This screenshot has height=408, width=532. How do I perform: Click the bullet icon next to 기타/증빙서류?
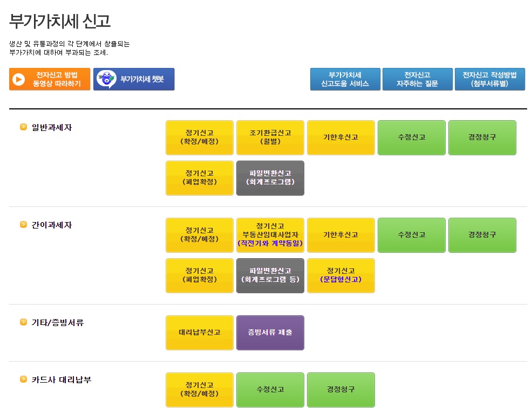[x=23, y=322]
